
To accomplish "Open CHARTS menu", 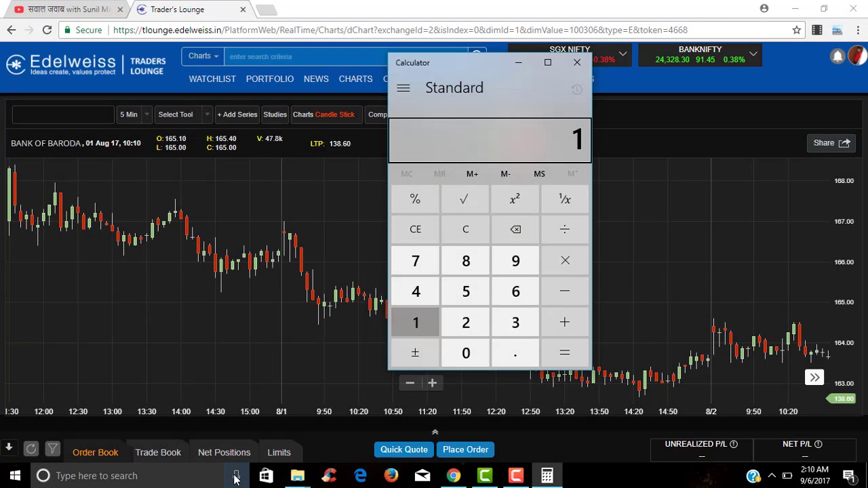I will pyautogui.click(x=355, y=79).
